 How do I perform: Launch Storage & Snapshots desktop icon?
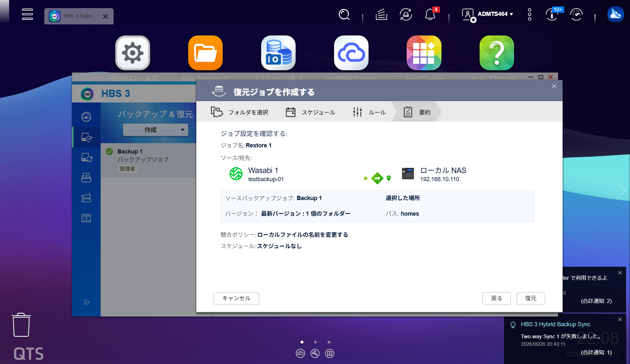[278, 53]
